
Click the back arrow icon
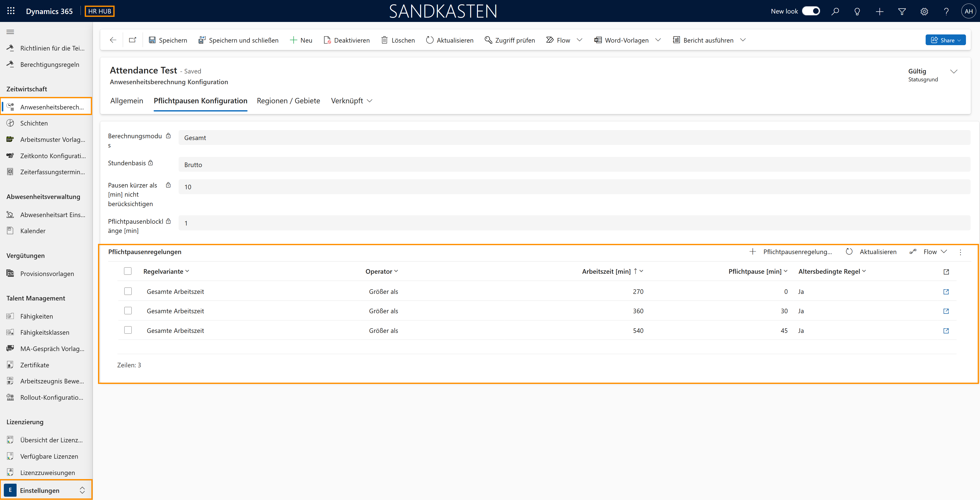point(113,40)
